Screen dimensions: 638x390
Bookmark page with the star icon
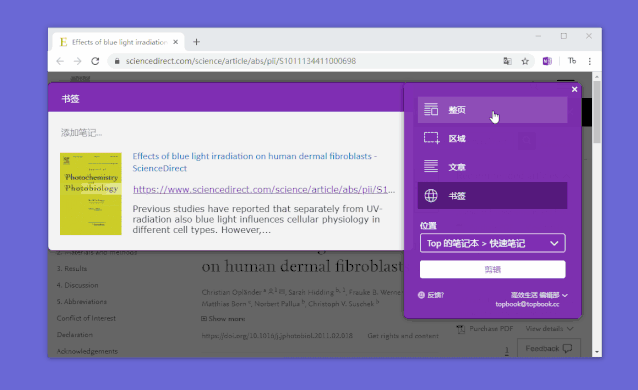[525, 61]
